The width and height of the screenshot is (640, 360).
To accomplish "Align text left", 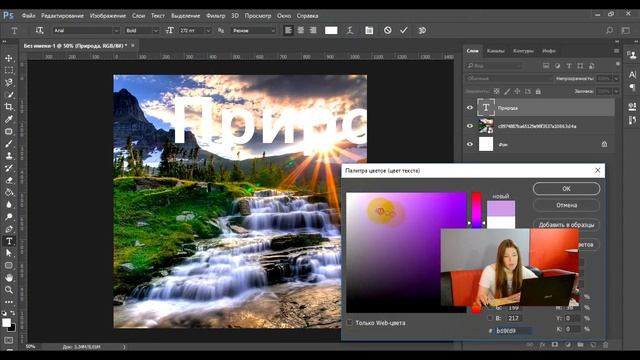I will coord(289,30).
